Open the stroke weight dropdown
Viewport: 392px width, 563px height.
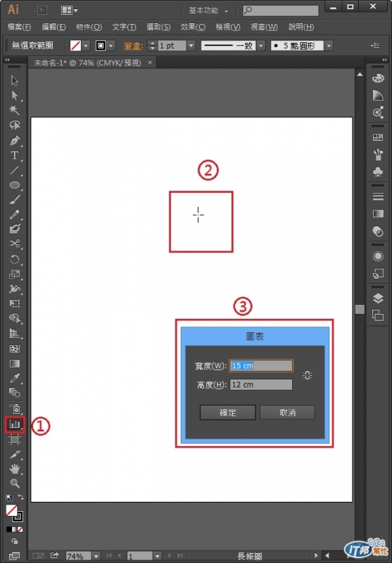(x=191, y=46)
